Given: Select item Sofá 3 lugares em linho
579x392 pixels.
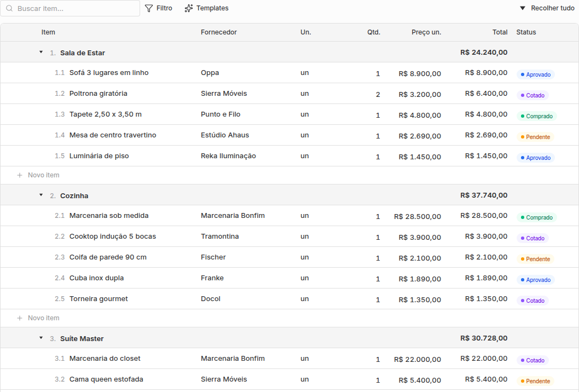Looking at the screenshot, I should pyautogui.click(x=109, y=73).
